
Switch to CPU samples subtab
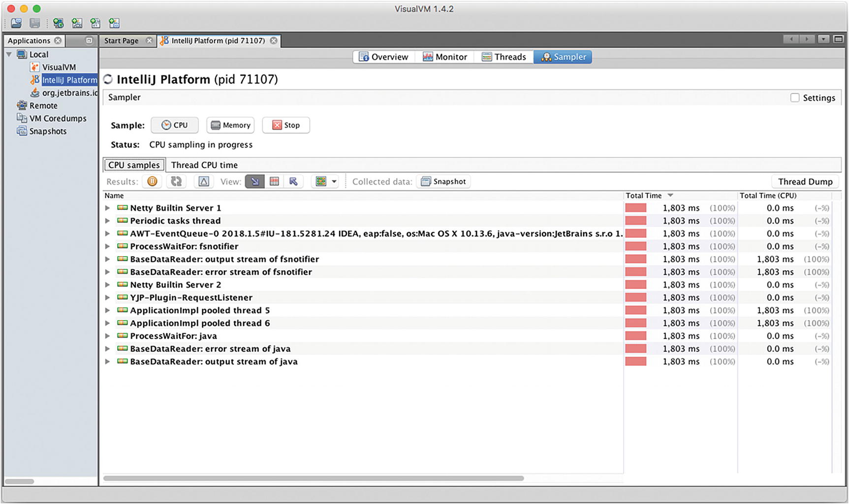click(134, 165)
